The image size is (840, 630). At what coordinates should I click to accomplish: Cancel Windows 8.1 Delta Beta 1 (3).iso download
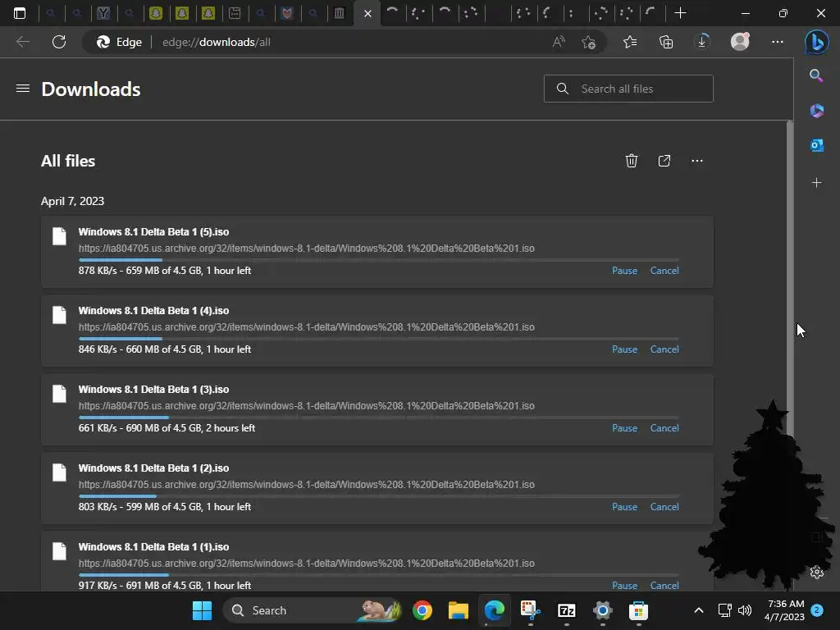pyautogui.click(x=664, y=428)
